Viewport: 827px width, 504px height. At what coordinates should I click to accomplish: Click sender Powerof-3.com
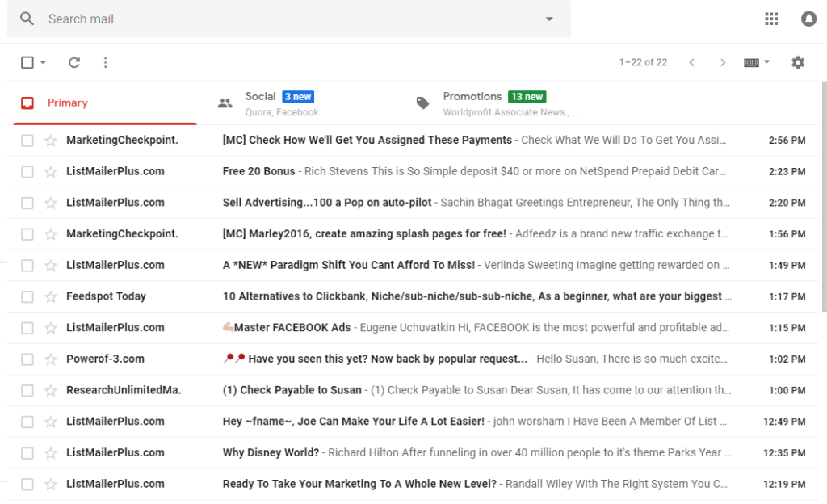click(x=105, y=359)
